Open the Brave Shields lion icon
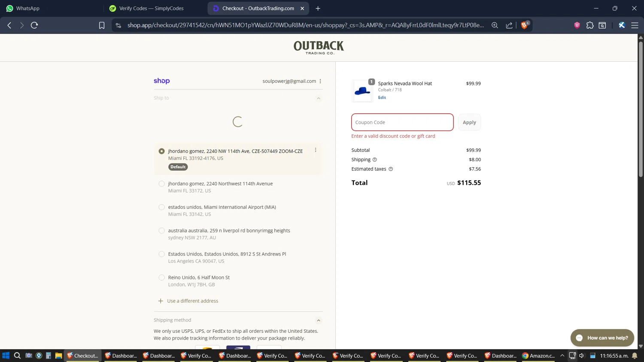The image size is (644, 362). coord(524,25)
